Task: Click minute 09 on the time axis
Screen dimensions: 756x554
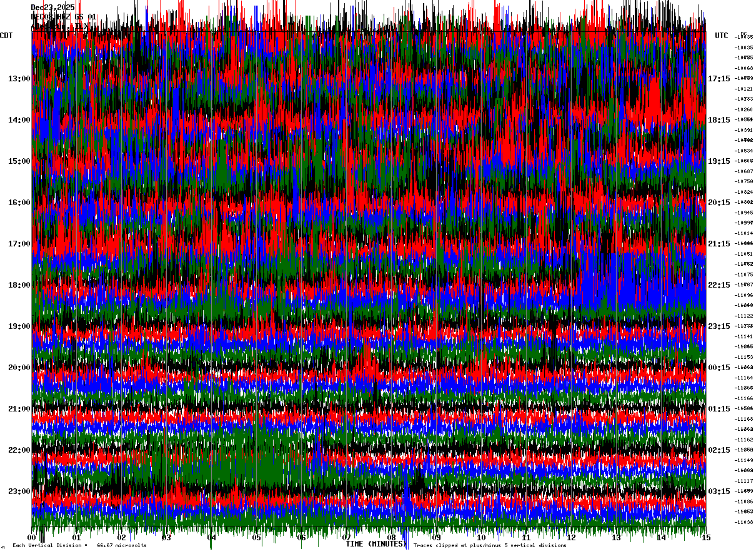Action: point(437,537)
